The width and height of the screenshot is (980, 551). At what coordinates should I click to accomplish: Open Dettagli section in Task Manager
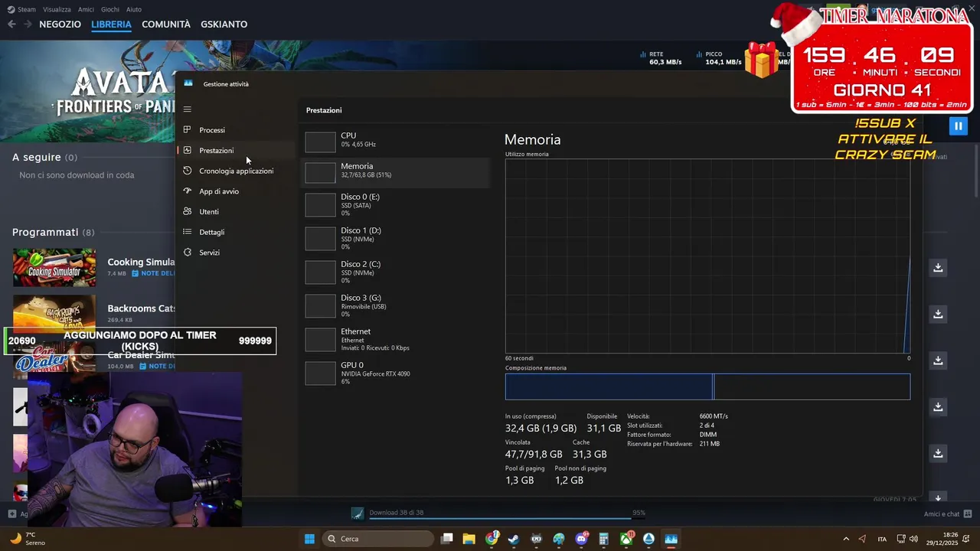coord(236,232)
